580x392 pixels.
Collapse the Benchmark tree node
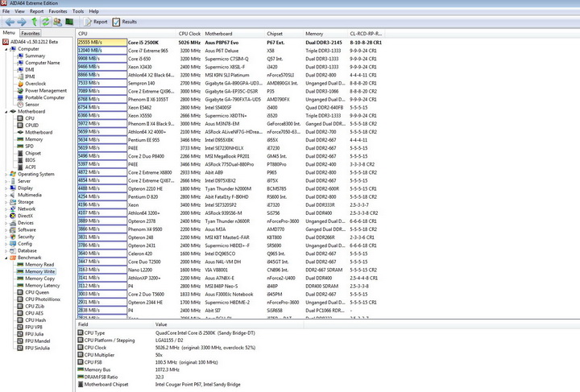[6, 258]
